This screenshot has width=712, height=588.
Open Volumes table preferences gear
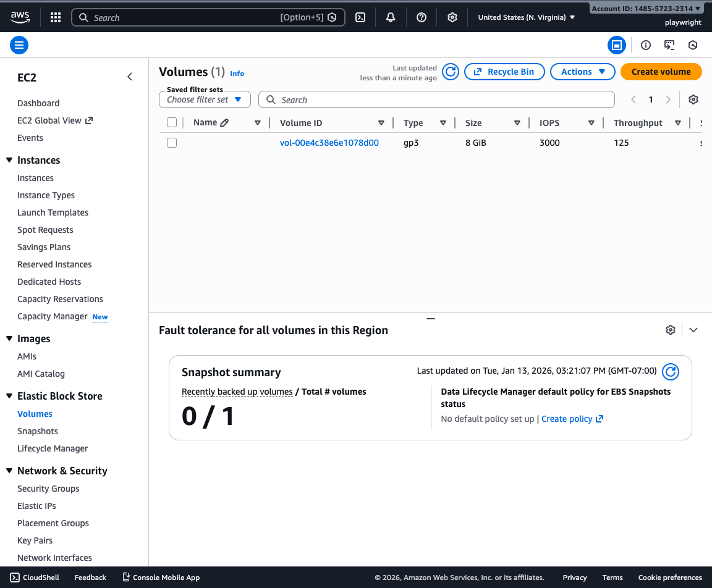[x=693, y=99]
